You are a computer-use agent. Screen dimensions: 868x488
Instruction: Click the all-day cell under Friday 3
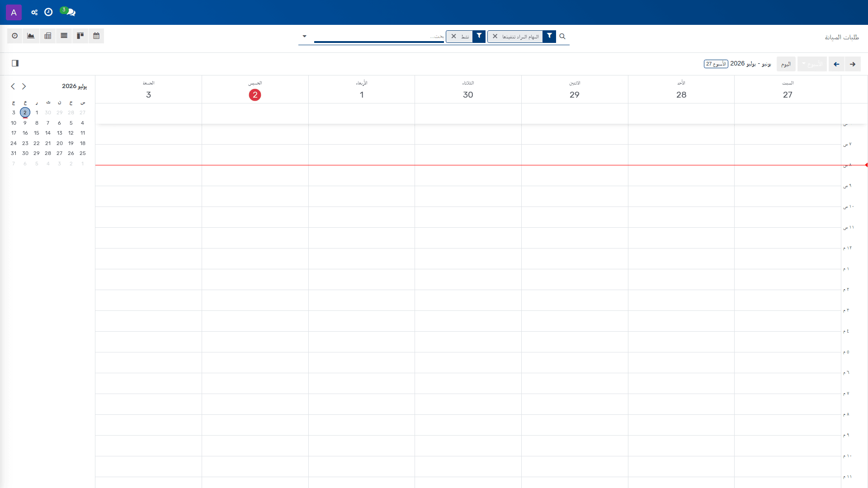[x=148, y=113]
